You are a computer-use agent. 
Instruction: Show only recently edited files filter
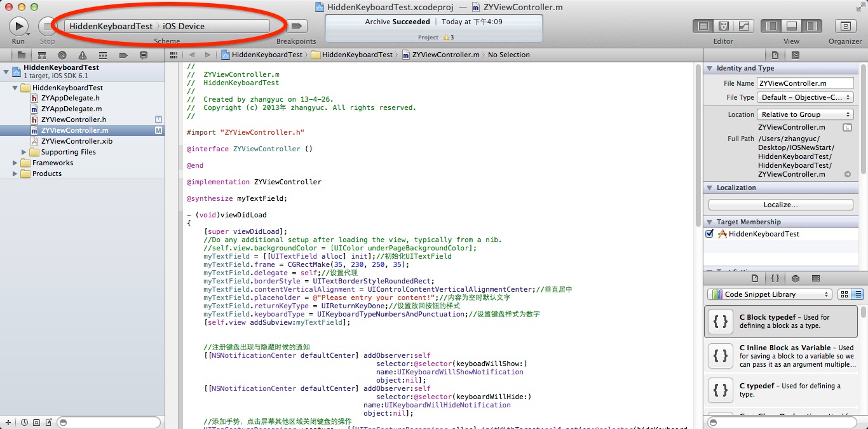24,422
